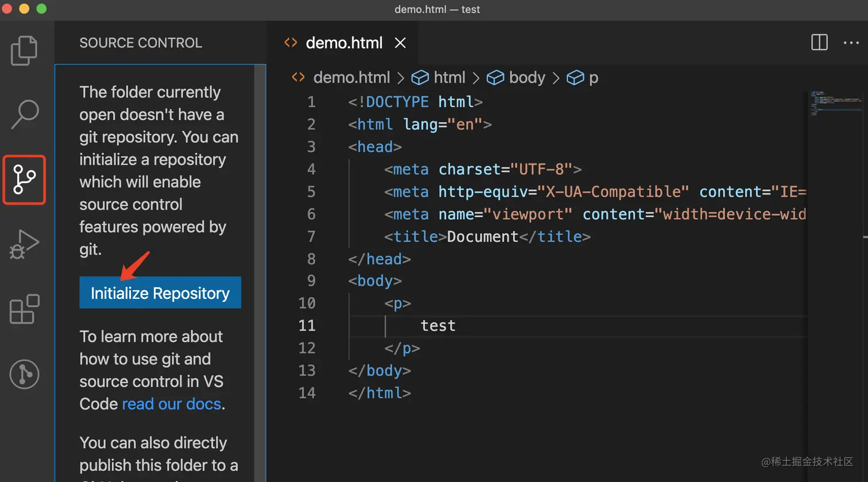
Task: Click the yellow macOS minimize window button
Action: (24, 9)
